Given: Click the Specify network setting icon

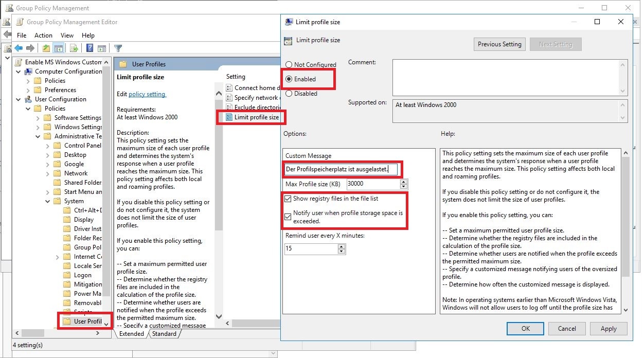Looking at the screenshot, I should click(x=229, y=98).
